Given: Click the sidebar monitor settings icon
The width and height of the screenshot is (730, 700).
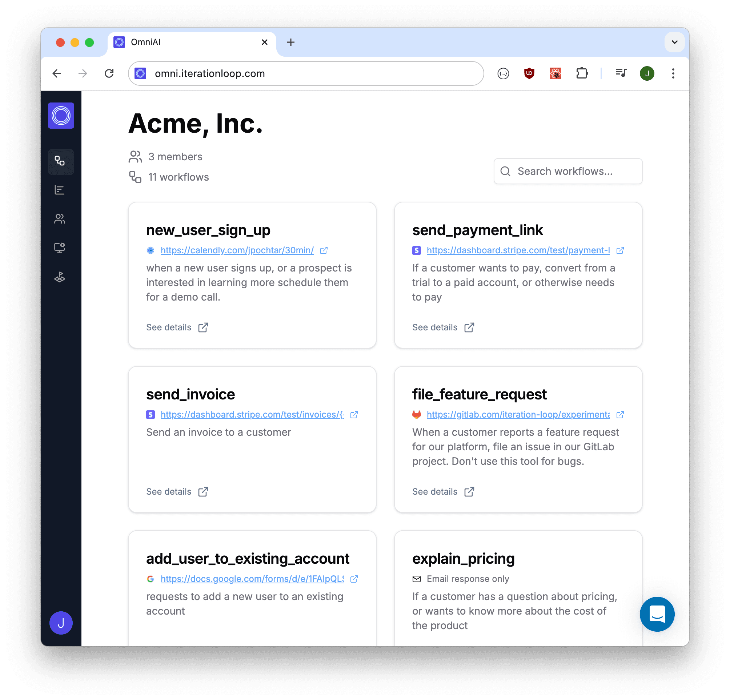Looking at the screenshot, I should pos(60,248).
